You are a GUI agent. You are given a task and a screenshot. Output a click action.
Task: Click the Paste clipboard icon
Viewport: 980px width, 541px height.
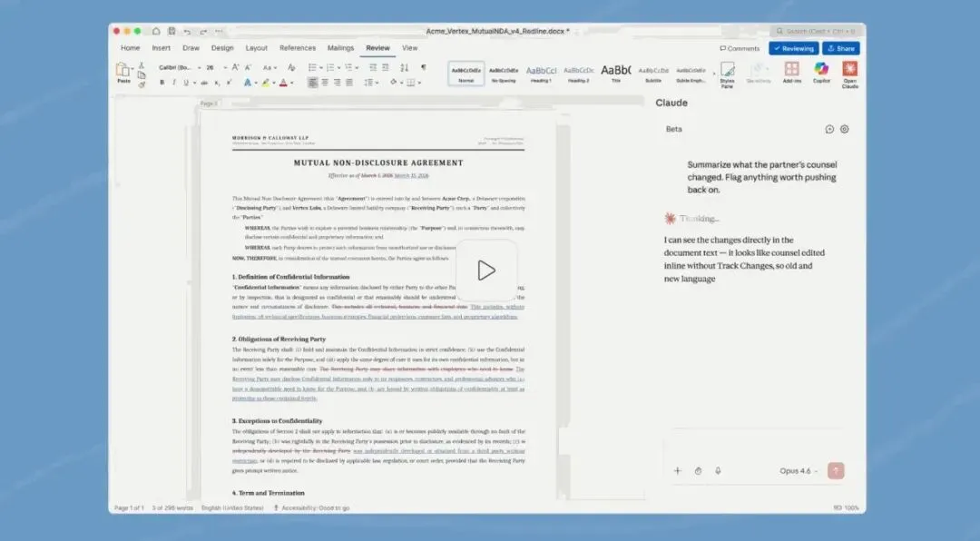pyautogui.click(x=123, y=70)
